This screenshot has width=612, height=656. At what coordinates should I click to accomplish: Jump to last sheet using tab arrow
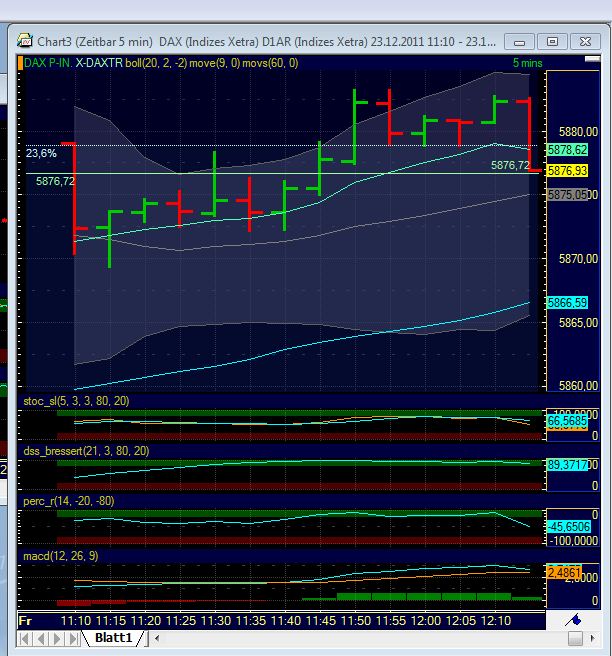tap(73, 638)
